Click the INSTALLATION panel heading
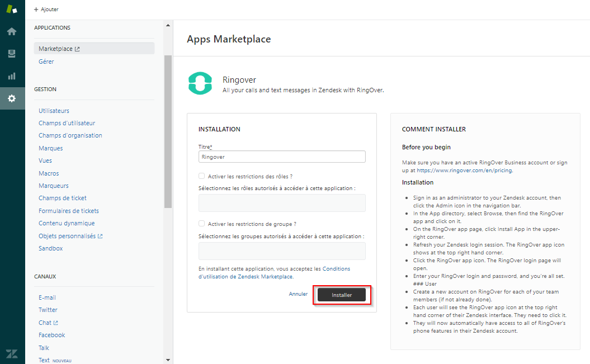This screenshot has width=590, height=364. pos(219,129)
